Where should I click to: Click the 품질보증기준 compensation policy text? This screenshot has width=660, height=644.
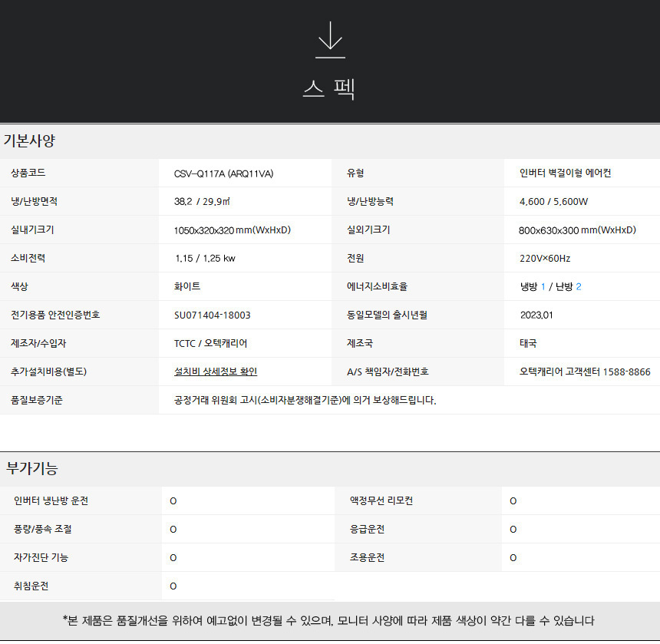click(x=305, y=400)
